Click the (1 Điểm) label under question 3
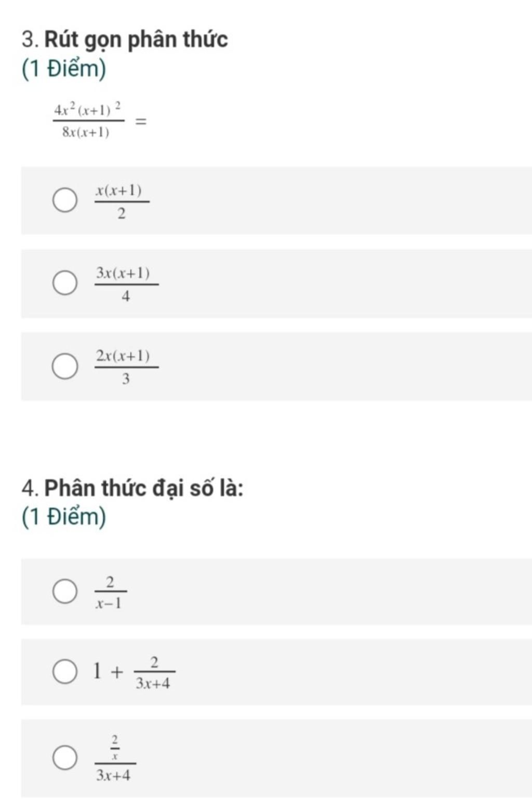Image resolution: width=532 pixels, height=806 pixels. coord(64,69)
